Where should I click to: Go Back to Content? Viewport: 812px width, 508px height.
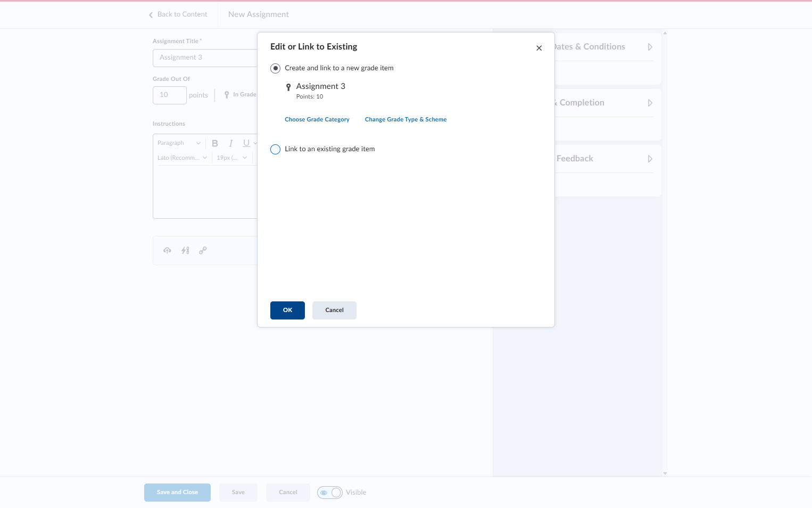(178, 14)
